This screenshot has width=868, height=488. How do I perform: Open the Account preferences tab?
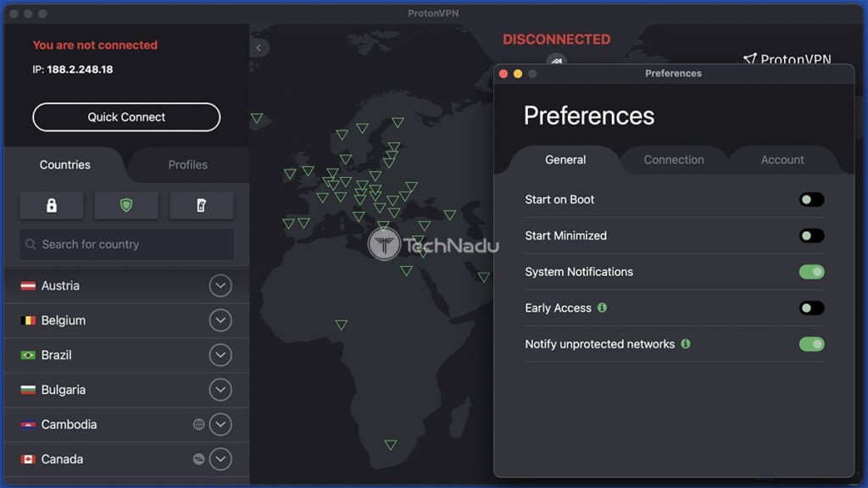point(782,160)
